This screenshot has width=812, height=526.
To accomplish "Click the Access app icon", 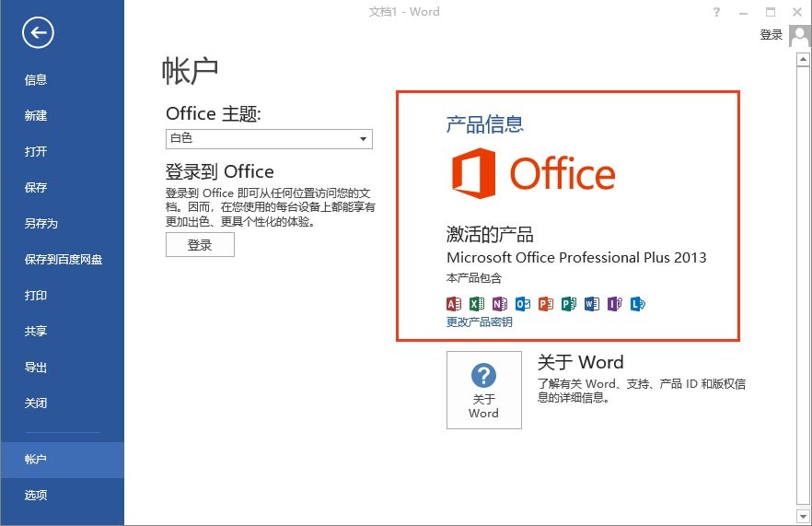I will coord(454,304).
